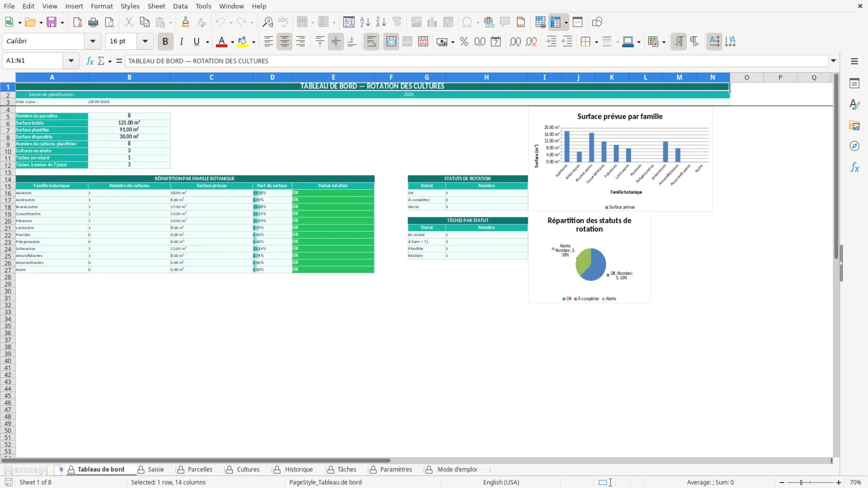Open Find and Replace tool
The width and height of the screenshot is (868, 488).
pyautogui.click(x=267, y=22)
